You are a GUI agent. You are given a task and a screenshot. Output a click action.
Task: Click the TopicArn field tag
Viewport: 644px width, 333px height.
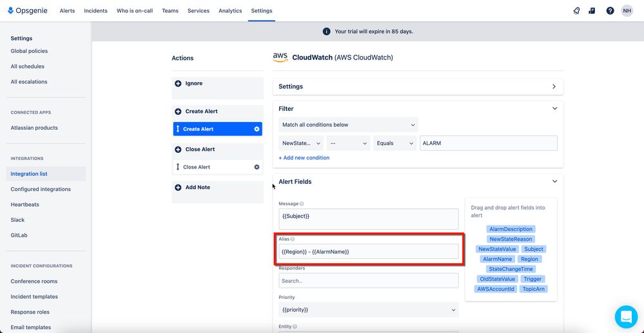click(534, 289)
